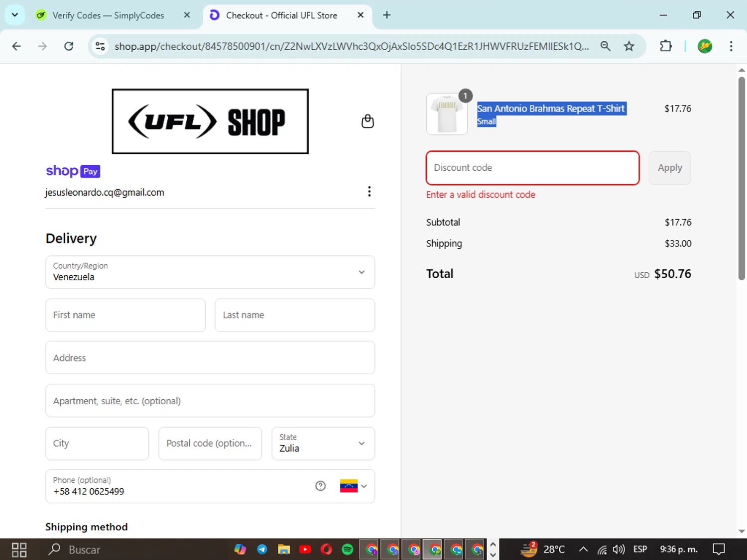
Task: Open Copilot from the taskbar
Action: [x=241, y=550]
